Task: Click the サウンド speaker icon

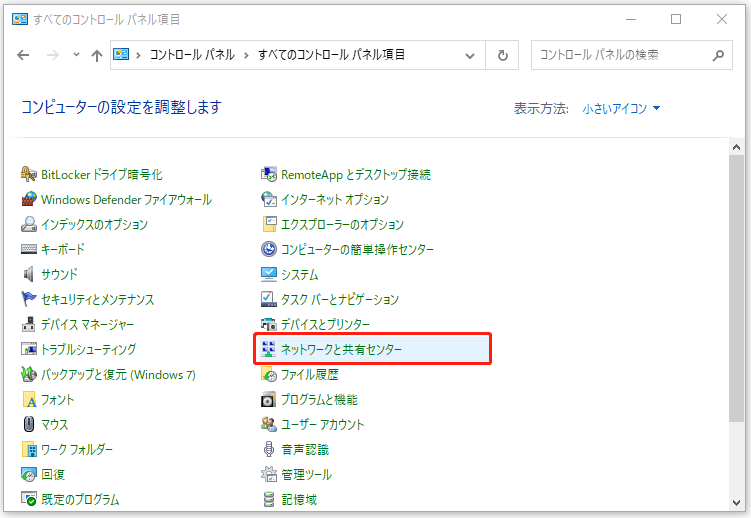Action: point(29,274)
